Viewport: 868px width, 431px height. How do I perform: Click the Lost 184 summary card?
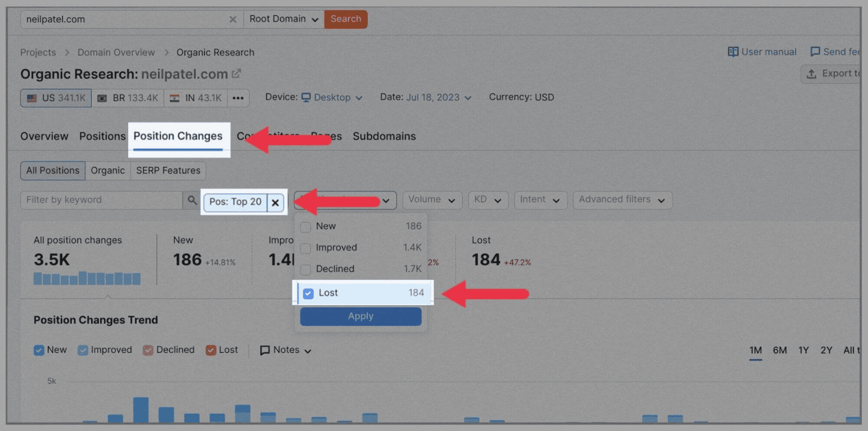[x=502, y=253]
